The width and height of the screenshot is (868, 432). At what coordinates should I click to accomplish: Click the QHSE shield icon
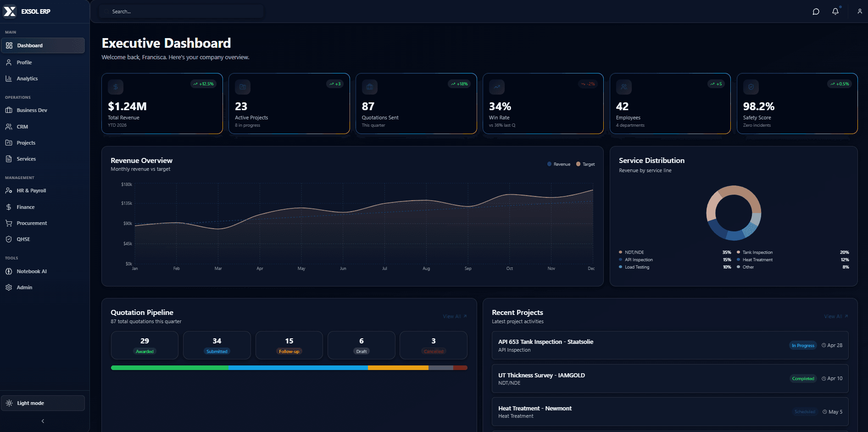(x=9, y=239)
